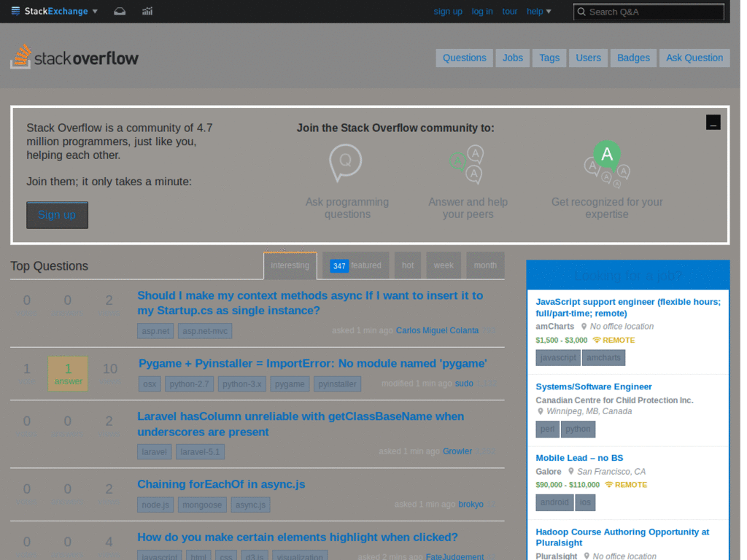Click the Q speech bubble icon
This screenshot has width=747, height=560.
[345, 163]
